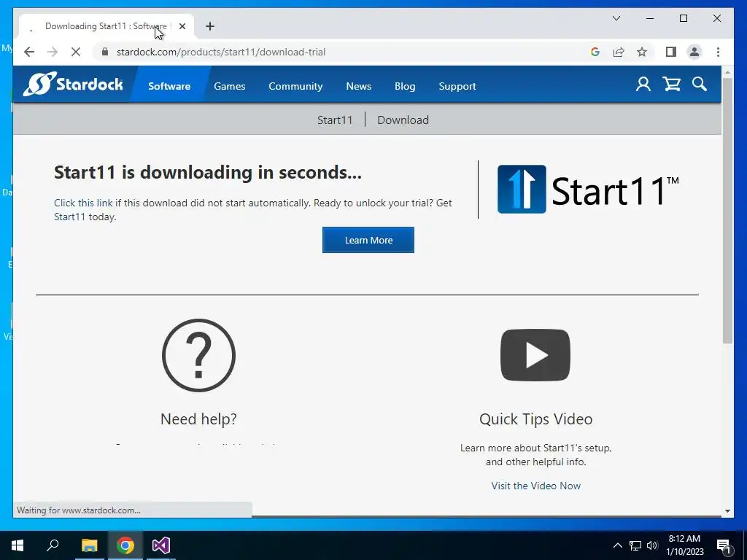Click the share page icon
Viewport: 747px width, 560px height.
coord(619,52)
